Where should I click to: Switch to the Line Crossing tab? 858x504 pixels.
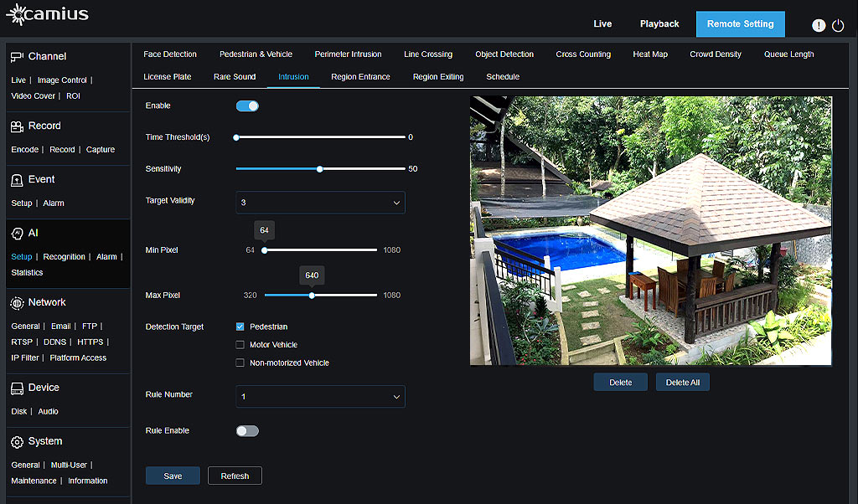click(427, 54)
